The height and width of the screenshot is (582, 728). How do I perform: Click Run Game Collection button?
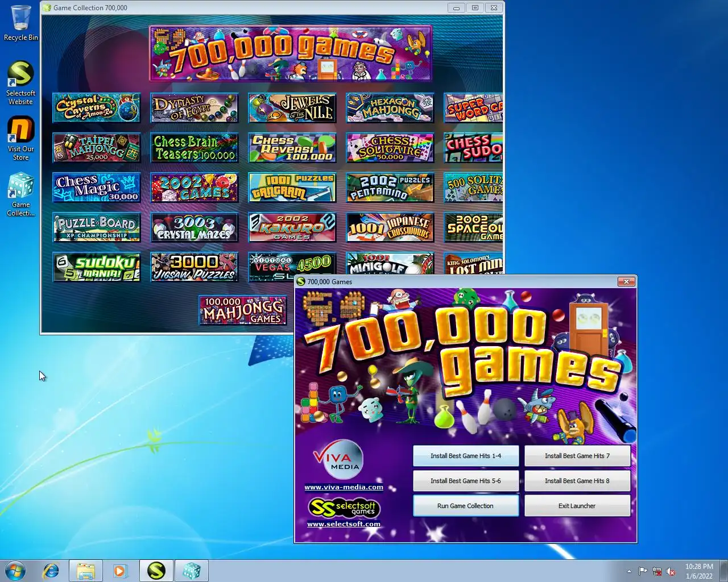[x=466, y=506]
